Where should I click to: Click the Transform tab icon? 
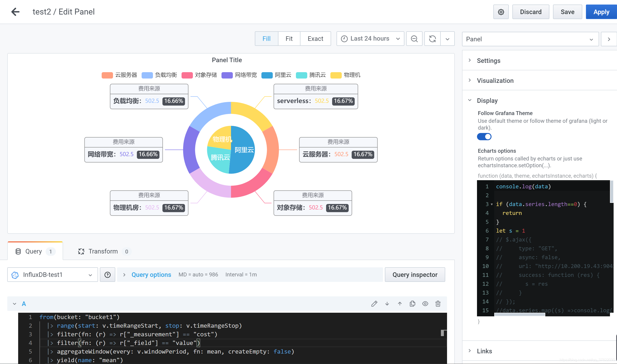81,251
